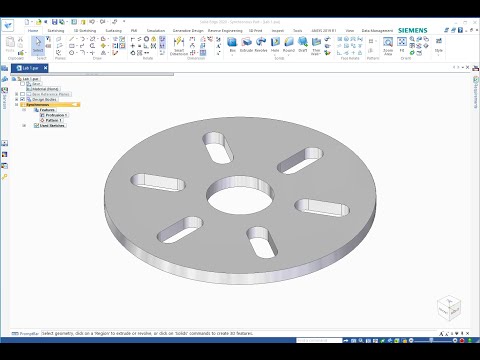This screenshot has width=480, height=360.
Task: Switch to the Generative Design tab
Action: [188, 31]
